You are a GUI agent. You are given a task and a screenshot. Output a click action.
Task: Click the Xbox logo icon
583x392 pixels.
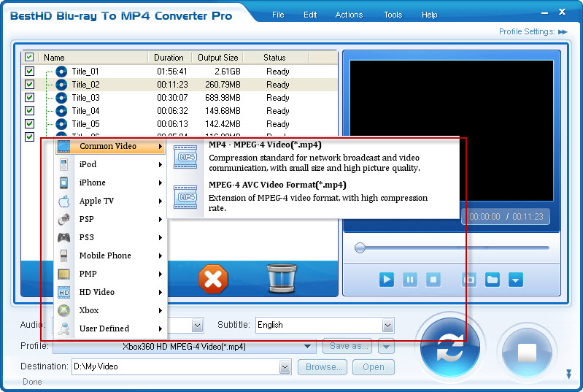click(x=64, y=310)
